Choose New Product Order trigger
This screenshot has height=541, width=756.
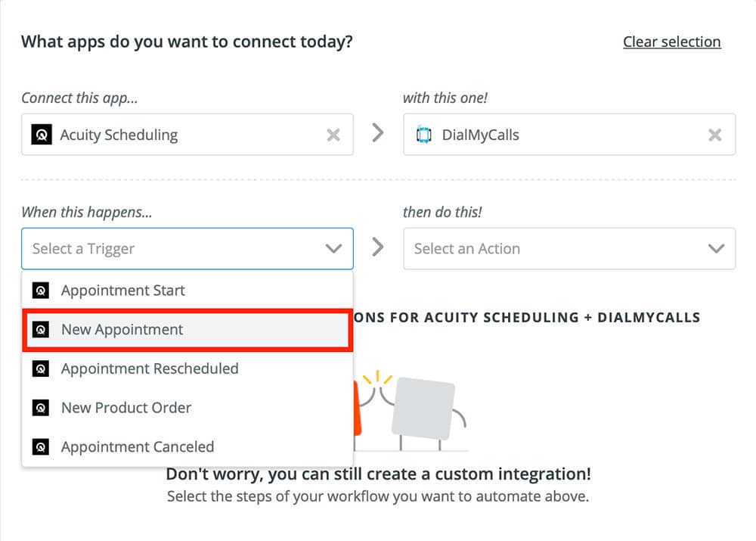[x=126, y=408]
